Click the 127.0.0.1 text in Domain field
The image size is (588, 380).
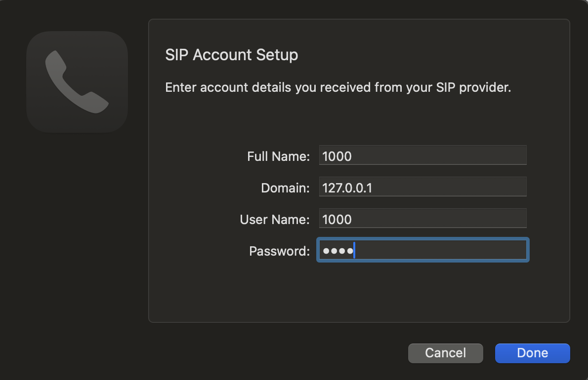tap(347, 188)
